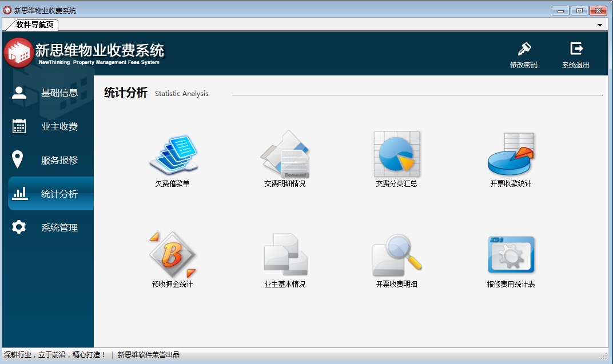Open the 欠费催款单 report icon
Screen dimensions: 613x364
(x=173, y=155)
